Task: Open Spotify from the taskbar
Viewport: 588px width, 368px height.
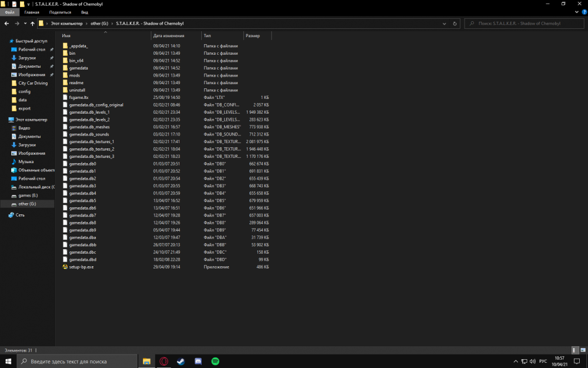Action: point(215,361)
